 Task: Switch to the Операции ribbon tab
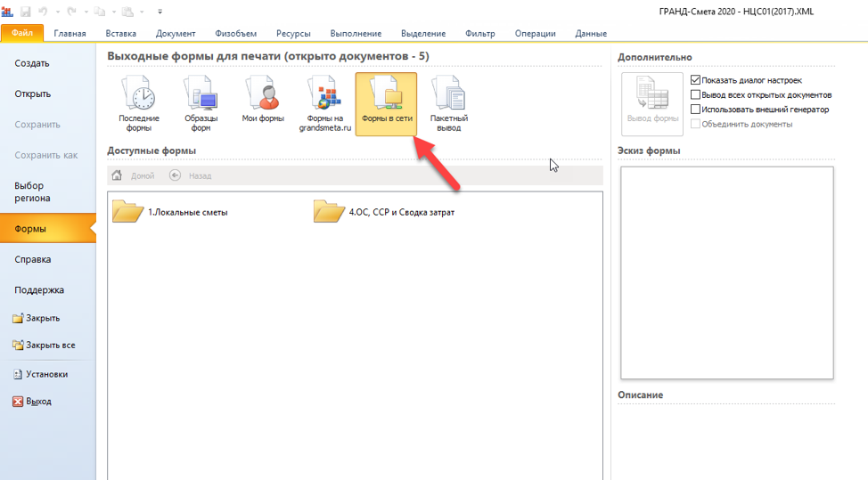pos(536,33)
